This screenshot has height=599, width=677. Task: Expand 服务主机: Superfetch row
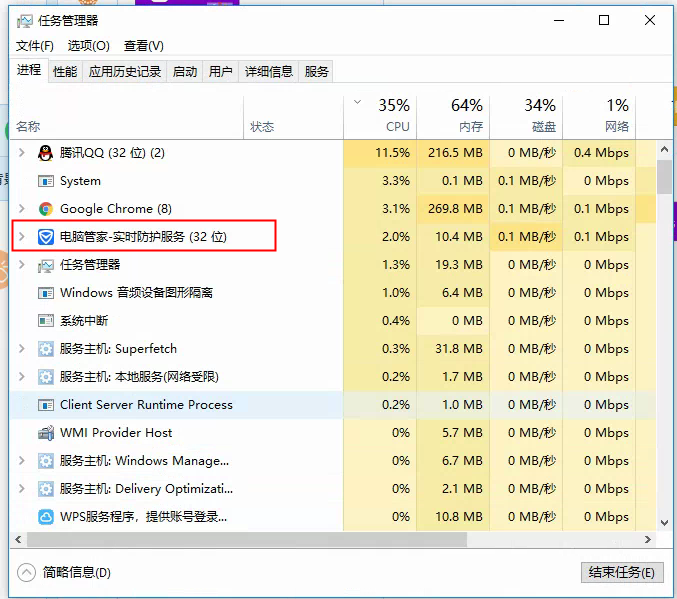[x=22, y=349]
